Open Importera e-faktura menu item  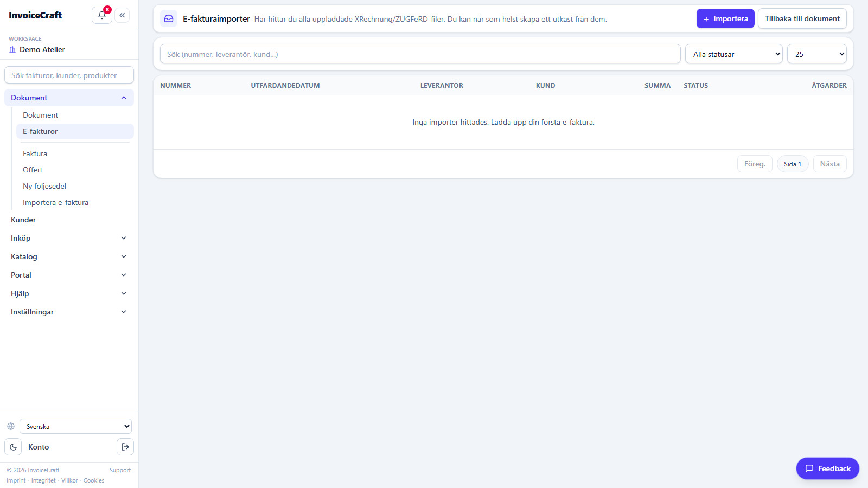tap(75, 202)
